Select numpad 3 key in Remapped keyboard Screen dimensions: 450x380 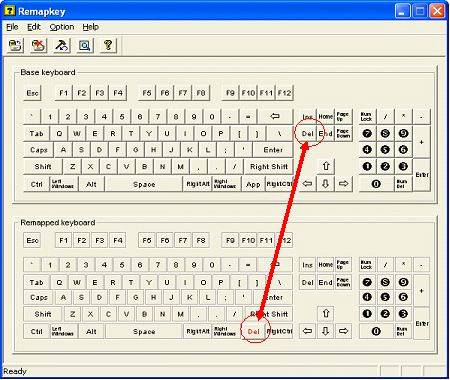(x=403, y=314)
